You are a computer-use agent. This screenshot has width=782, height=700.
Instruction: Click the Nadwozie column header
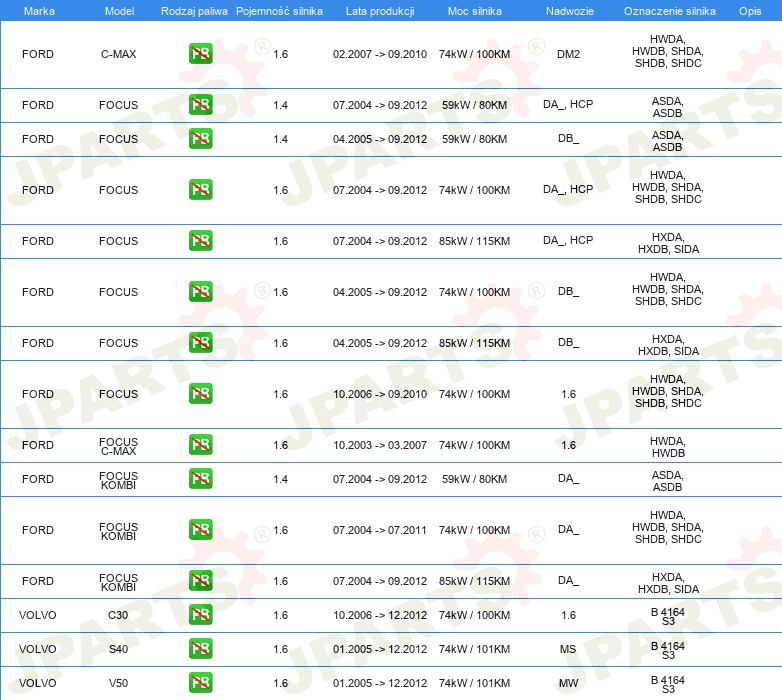point(570,11)
